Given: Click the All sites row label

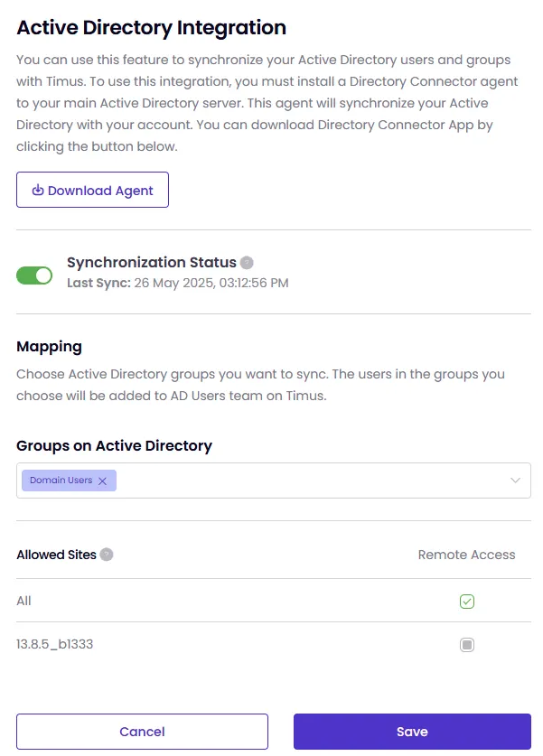Looking at the screenshot, I should pyautogui.click(x=23, y=601).
